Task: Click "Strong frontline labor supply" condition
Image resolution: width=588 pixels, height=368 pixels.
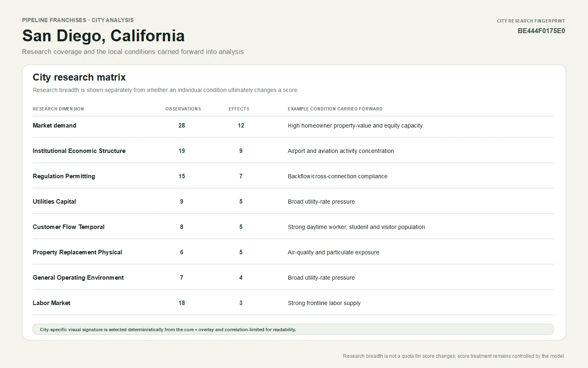Action: click(324, 303)
